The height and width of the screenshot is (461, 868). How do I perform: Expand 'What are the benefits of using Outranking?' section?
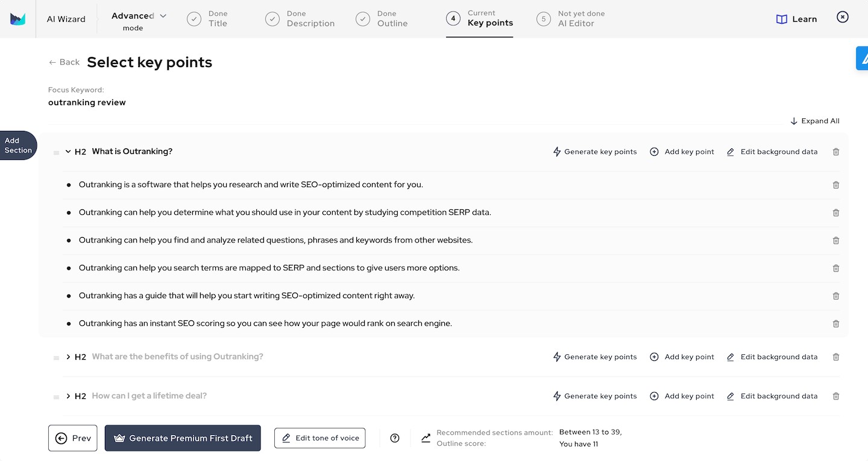coord(68,357)
